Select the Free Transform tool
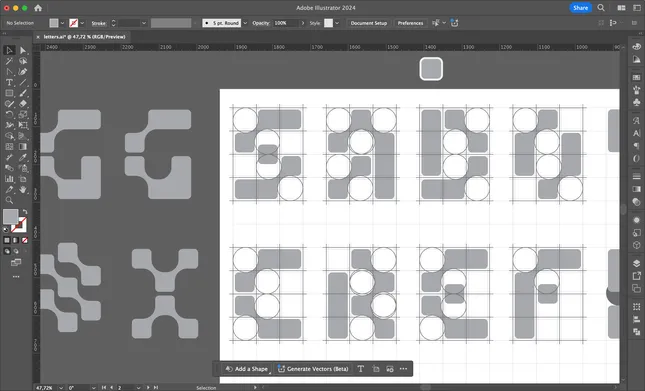The image size is (645, 391). click(23, 125)
